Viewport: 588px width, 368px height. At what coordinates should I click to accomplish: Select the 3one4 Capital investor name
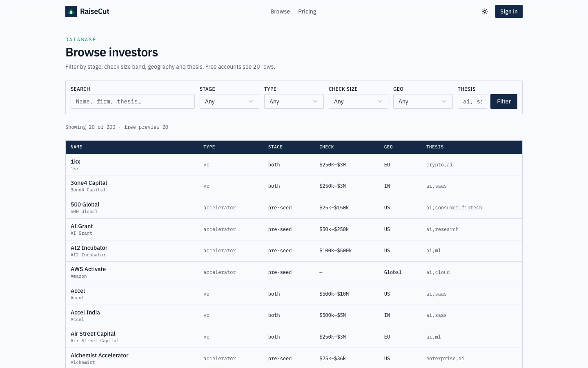tap(89, 183)
